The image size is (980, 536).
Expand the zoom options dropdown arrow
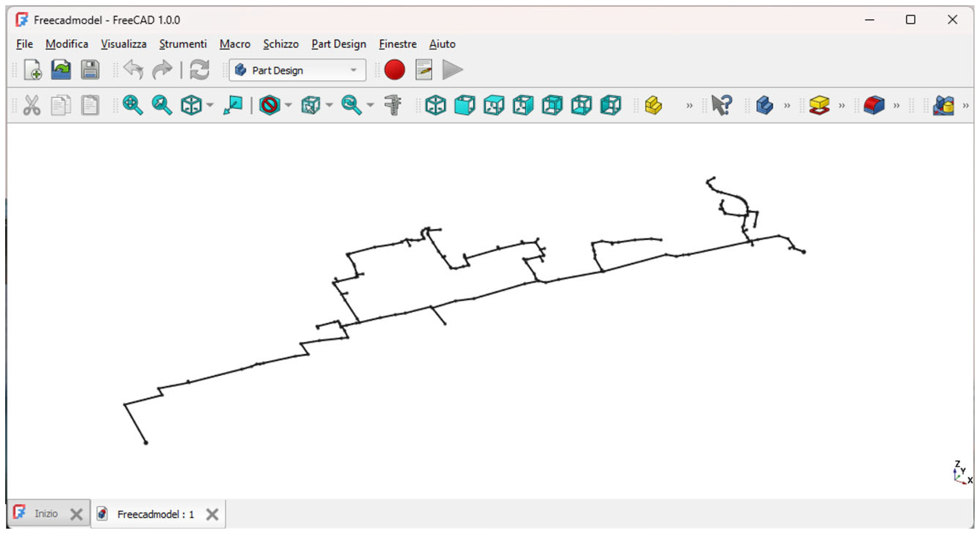(370, 105)
